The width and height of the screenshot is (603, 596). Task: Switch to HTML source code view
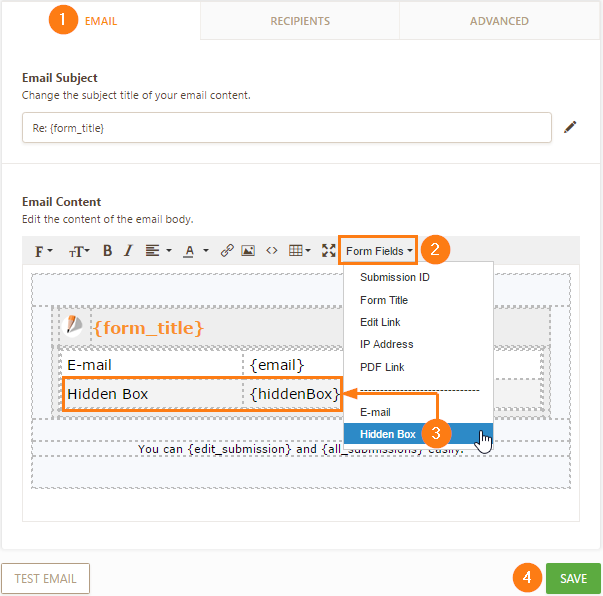[271, 250]
